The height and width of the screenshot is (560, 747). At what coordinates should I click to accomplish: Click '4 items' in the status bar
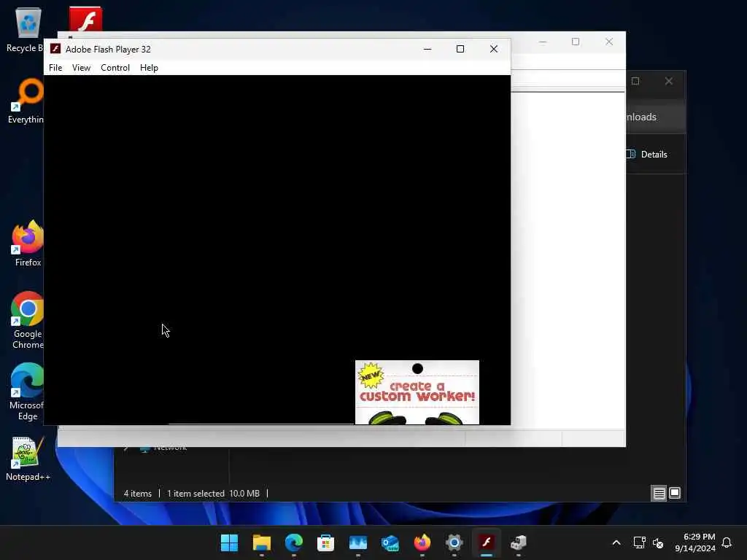(x=138, y=494)
